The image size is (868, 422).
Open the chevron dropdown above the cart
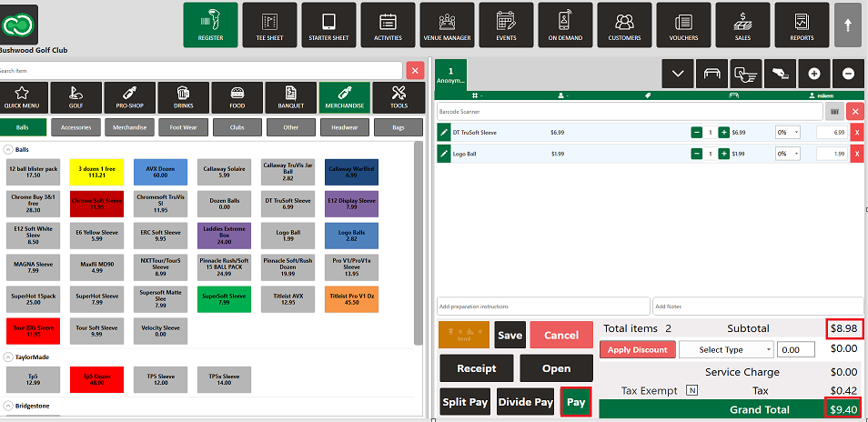[x=678, y=74]
